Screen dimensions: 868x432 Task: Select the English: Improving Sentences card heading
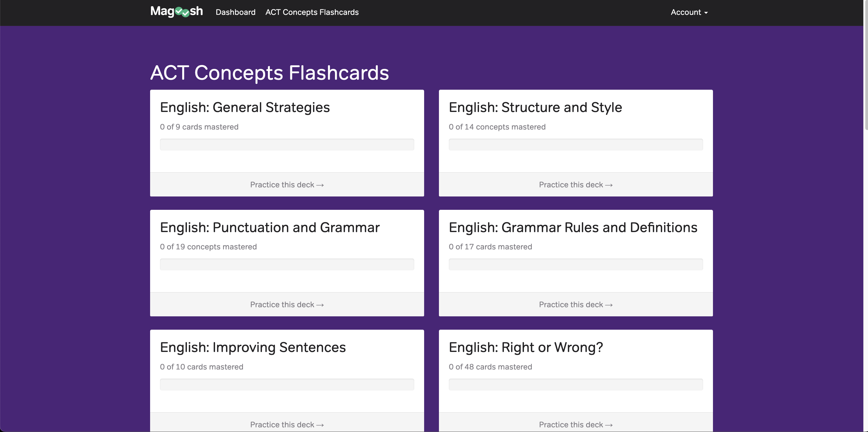tap(253, 347)
